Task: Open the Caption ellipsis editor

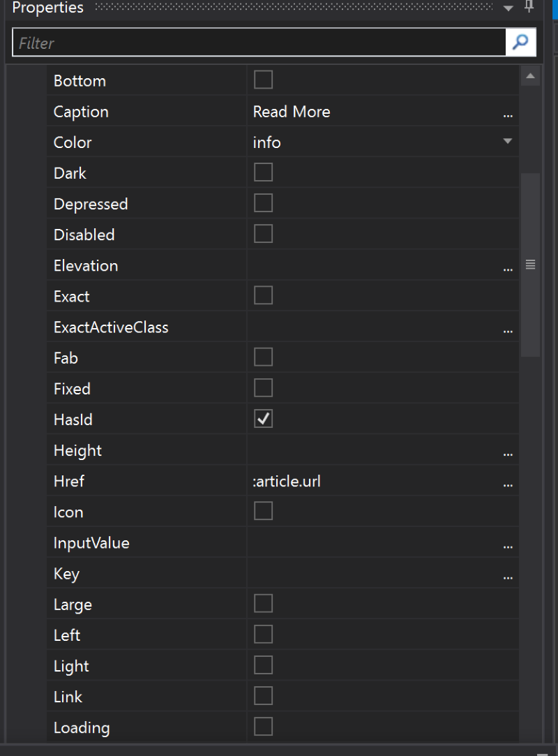Action: (x=508, y=112)
